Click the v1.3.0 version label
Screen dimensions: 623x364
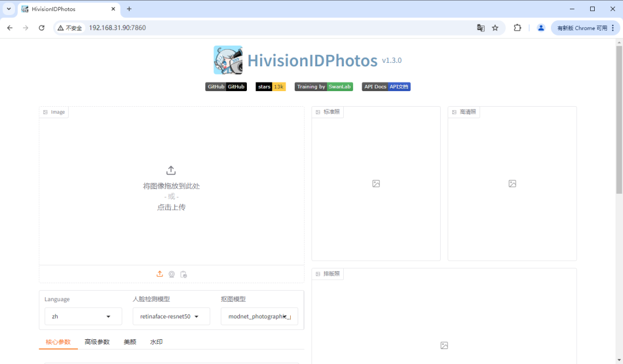pyautogui.click(x=392, y=61)
